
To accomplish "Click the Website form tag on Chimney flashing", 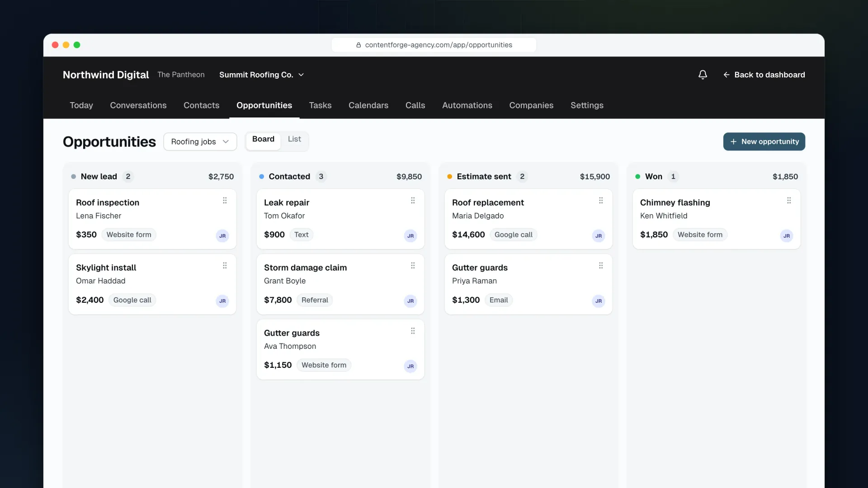I will [x=700, y=235].
